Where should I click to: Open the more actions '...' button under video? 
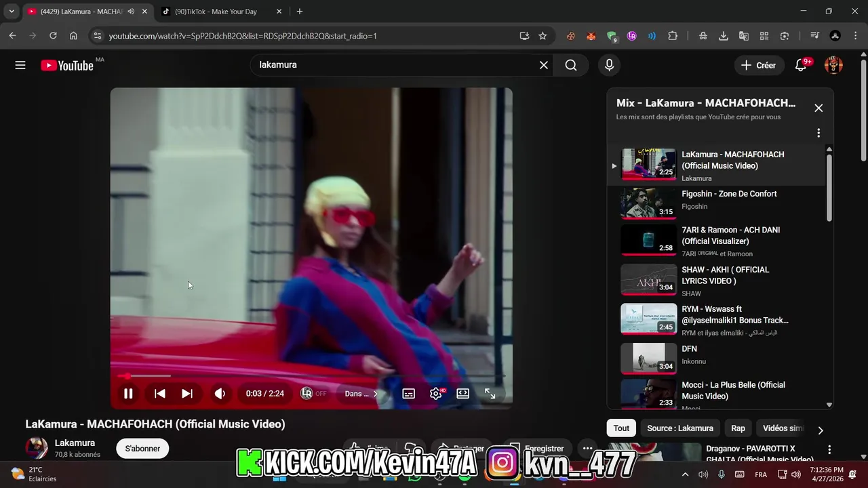tap(588, 449)
